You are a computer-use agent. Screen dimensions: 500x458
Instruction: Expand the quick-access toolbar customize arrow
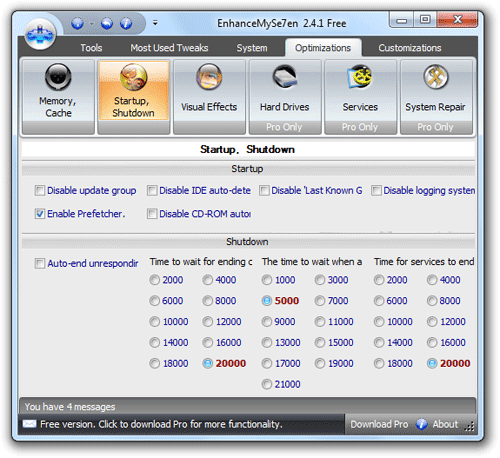(x=155, y=23)
